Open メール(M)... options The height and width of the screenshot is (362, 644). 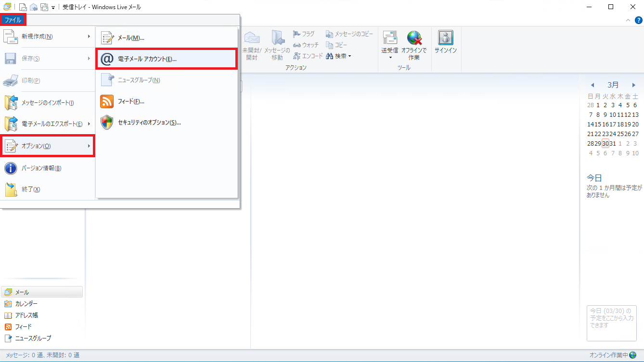pos(167,38)
